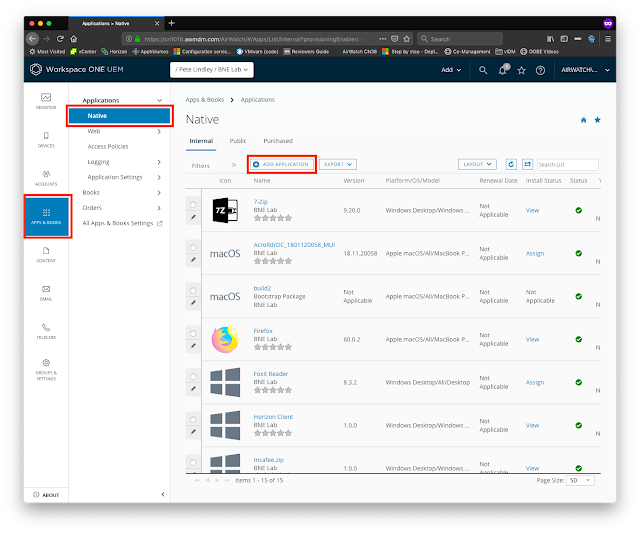Select the build2 row radio button
Viewport: 640px width, 534px height.
[x=193, y=290]
